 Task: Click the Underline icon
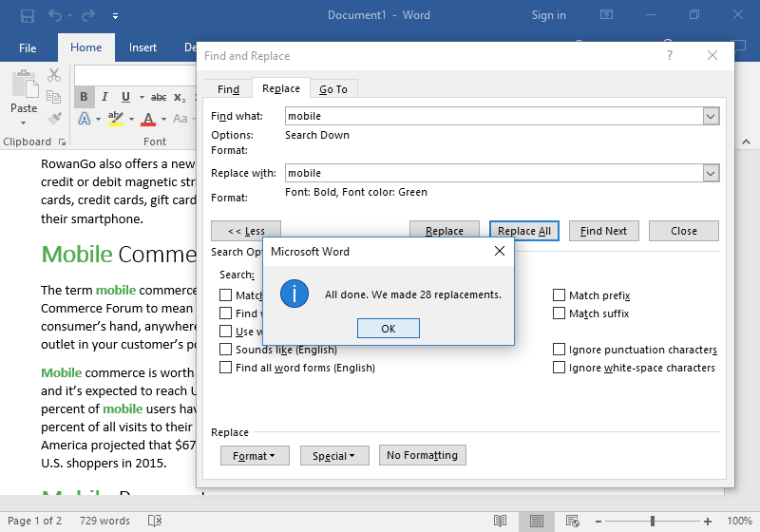click(x=125, y=97)
